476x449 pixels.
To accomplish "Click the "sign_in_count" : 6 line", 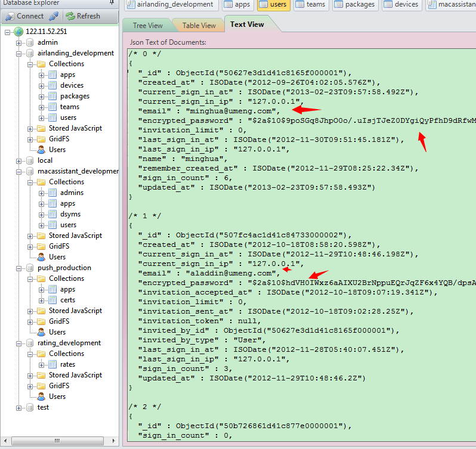I will [184, 178].
